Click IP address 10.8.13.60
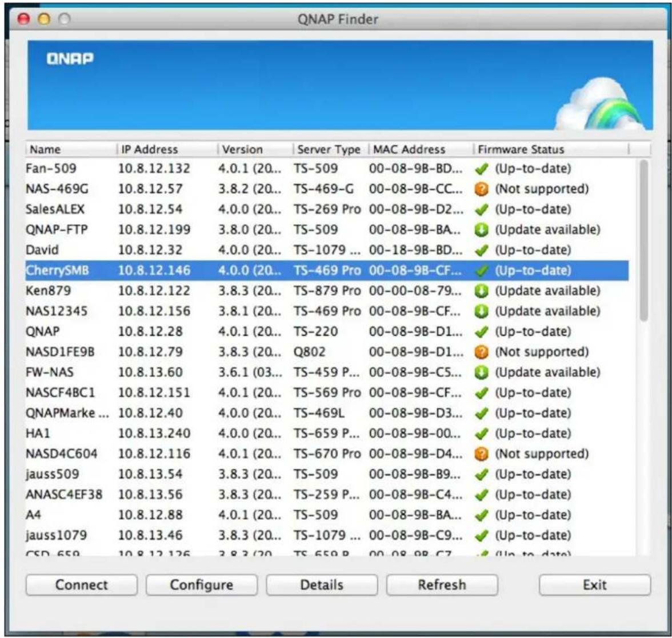 coord(150,372)
